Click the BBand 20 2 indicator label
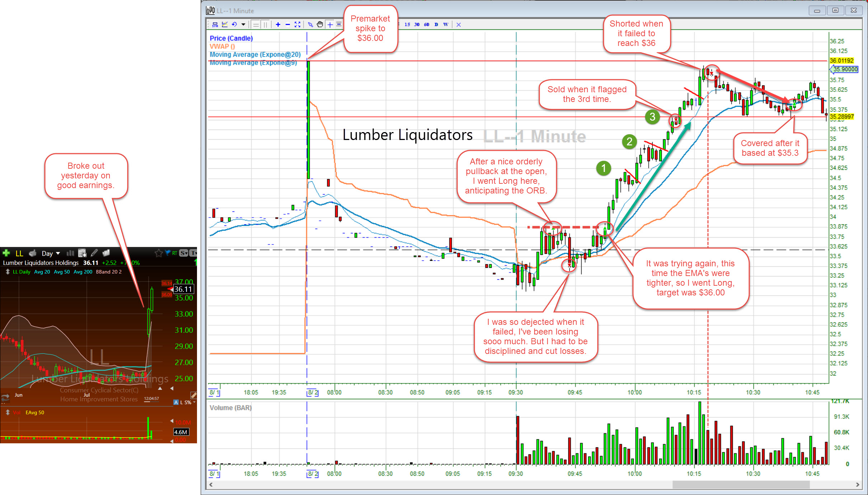The width and height of the screenshot is (868, 495). tap(109, 272)
